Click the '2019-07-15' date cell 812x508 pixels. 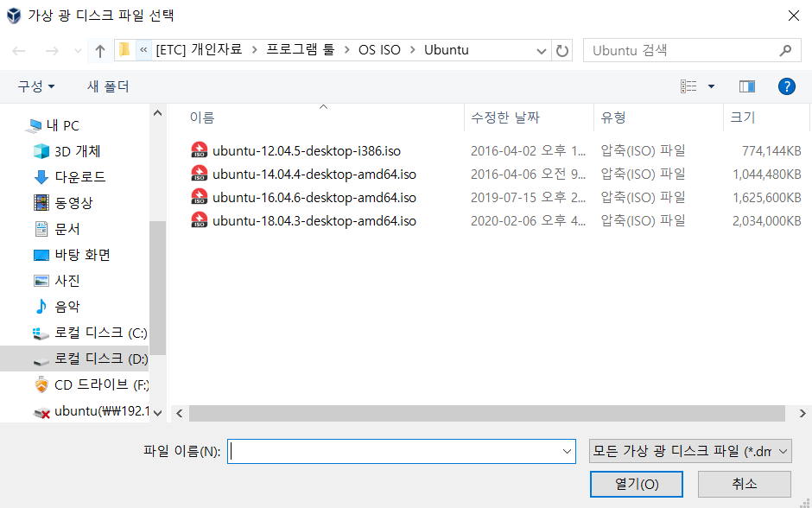click(x=528, y=197)
